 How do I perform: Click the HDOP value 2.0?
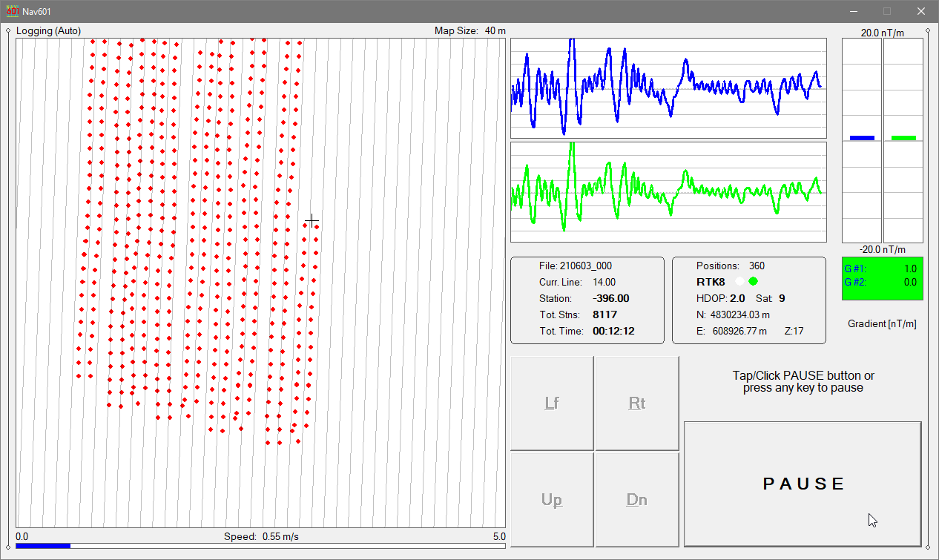tap(737, 298)
